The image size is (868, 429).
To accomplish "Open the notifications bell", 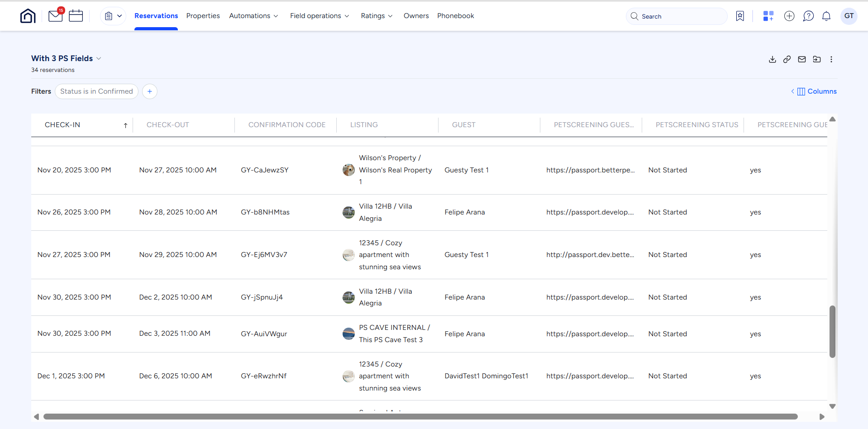I will tap(826, 16).
